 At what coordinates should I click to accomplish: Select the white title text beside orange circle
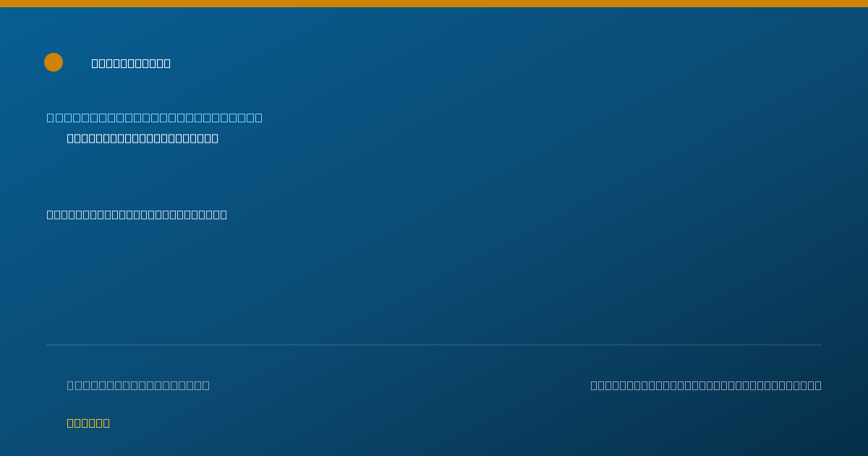coord(131,64)
